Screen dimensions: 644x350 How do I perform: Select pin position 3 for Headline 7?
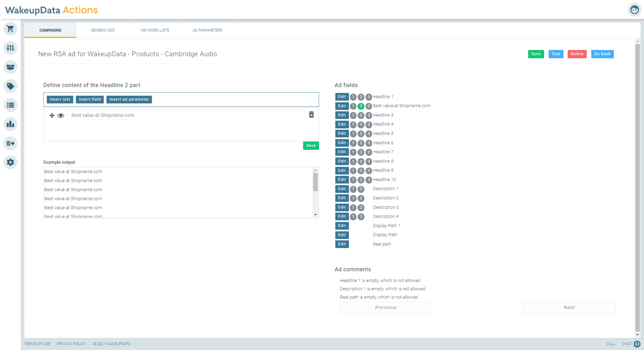point(369,152)
